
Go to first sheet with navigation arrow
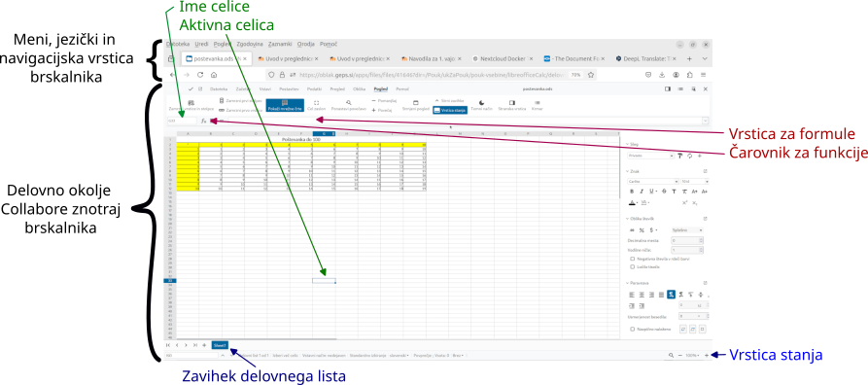[x=168, y=345]
